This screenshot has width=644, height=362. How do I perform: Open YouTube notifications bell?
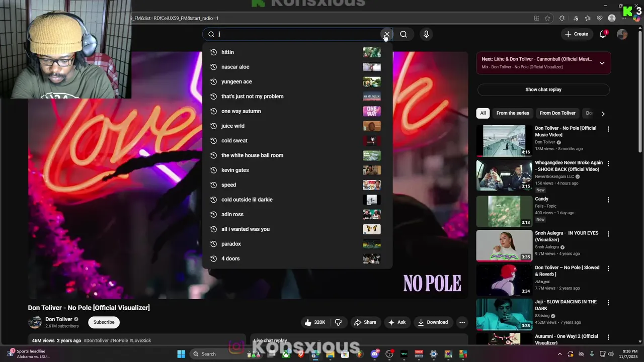[603, 34]
